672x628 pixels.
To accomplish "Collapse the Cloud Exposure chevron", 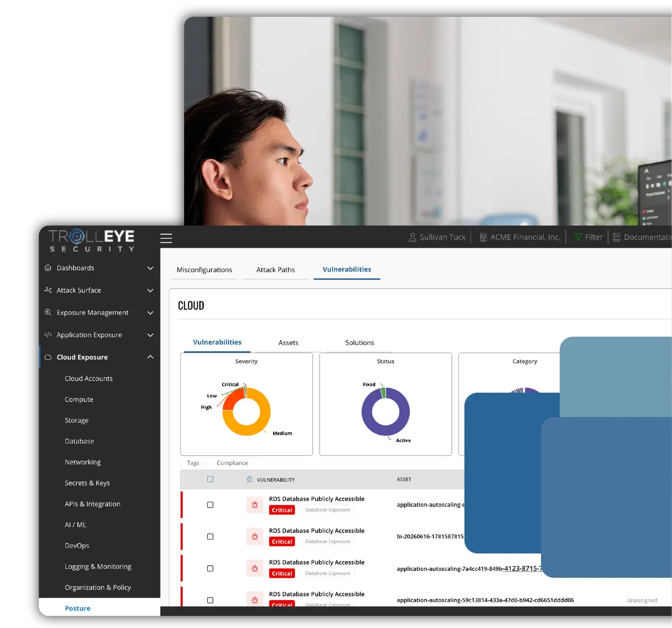I will click(150, 357).
